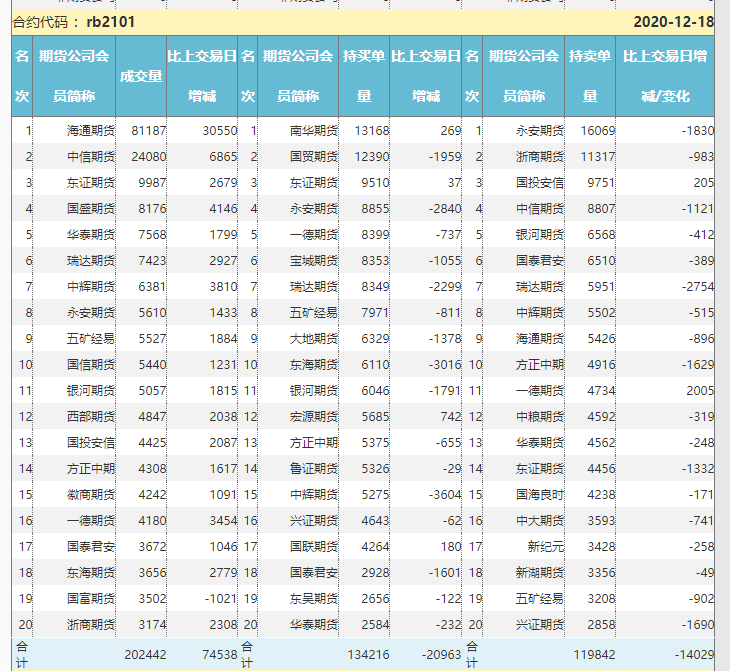Select 徽商期货 company name
730x671 pixels.
[x=91, y=495]
